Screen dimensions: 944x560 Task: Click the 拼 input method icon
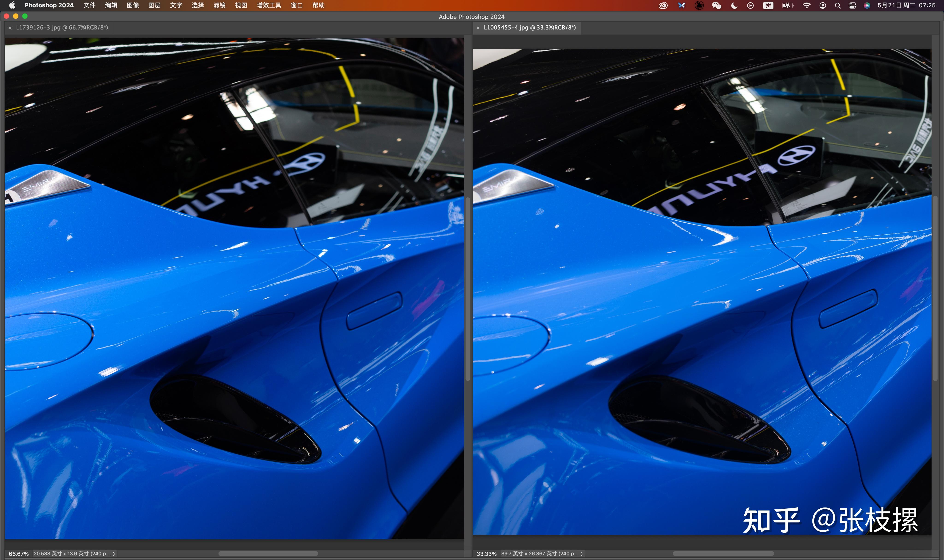point(768,5)
